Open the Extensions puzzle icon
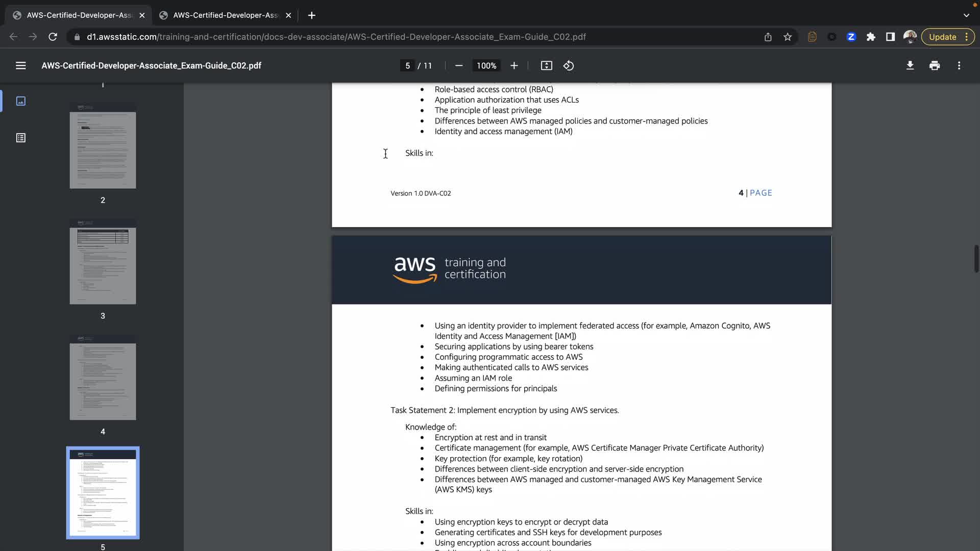 click(x=871, y=37)
